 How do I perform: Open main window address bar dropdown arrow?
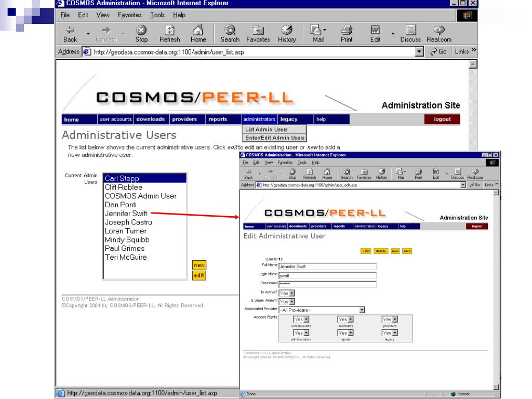(419, 51)
